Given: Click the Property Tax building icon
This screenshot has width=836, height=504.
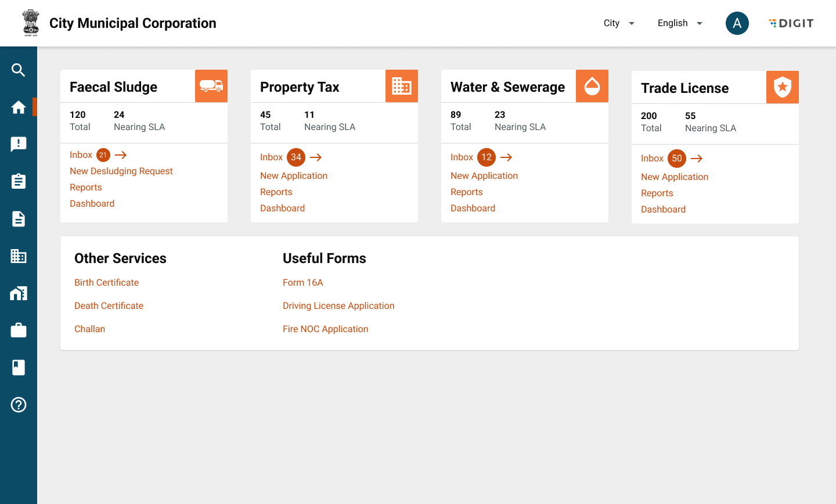Looking at the screenshot, I should point(402,86).
